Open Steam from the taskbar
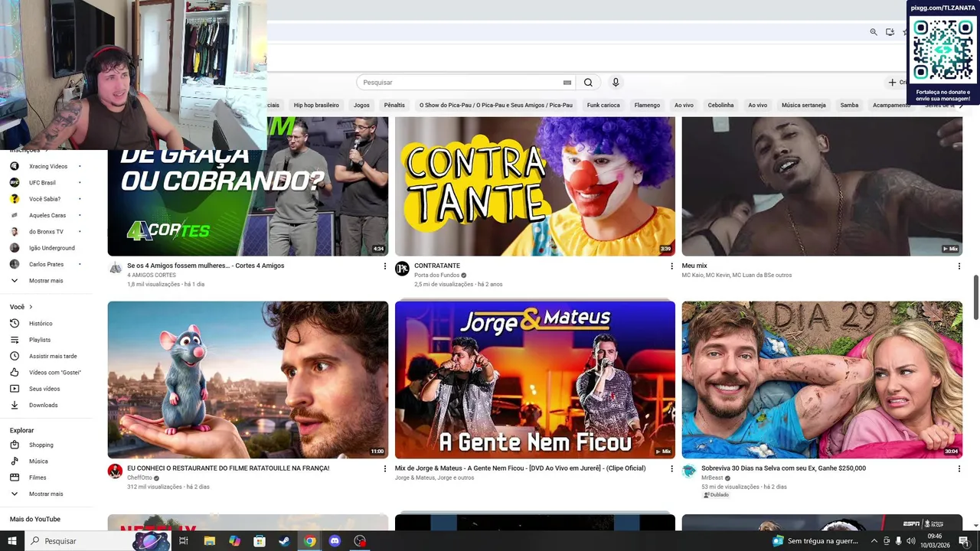 pos(284,541)
